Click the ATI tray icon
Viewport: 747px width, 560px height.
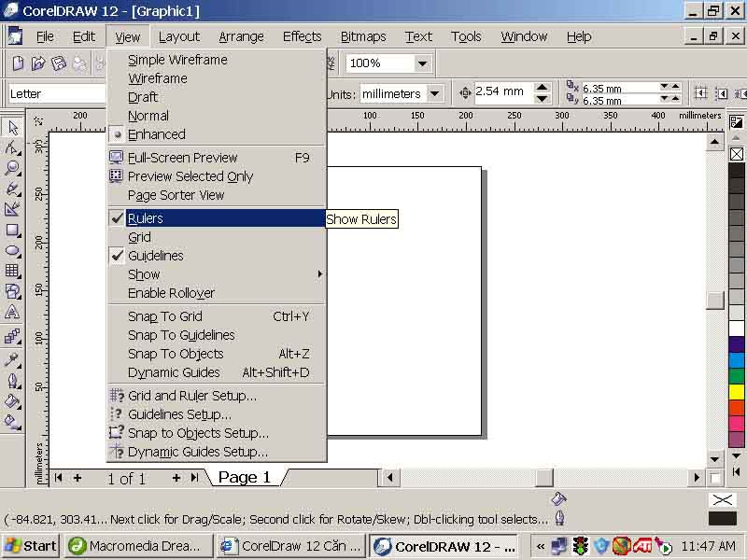(642, 546)
